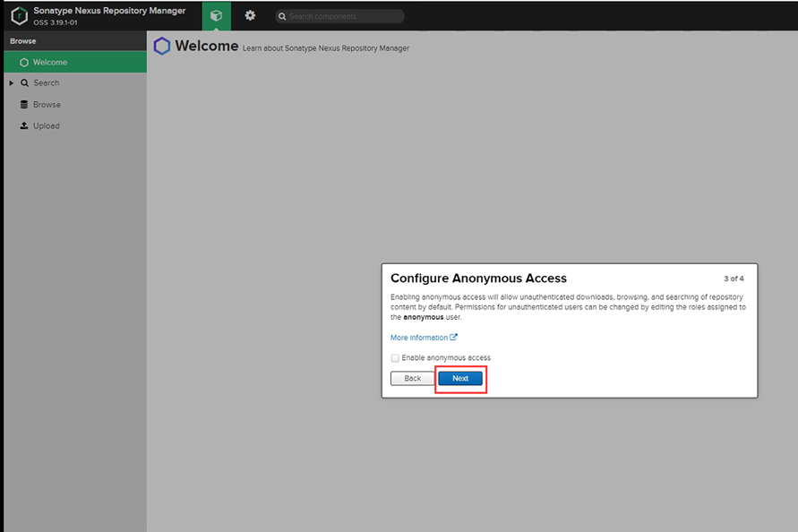Click the Sonatype Nexus Repository Manager title

point(109,11)
